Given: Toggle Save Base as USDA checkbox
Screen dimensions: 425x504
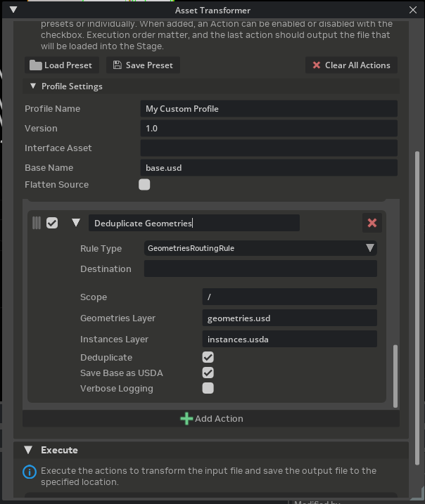Looking at the screenshot, I should (208, 373).
